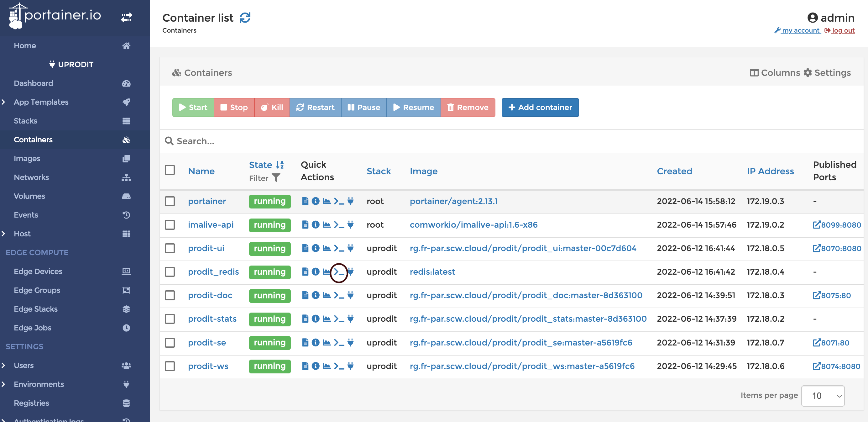Open redis:latest image link
The height and width of the screenshot is (422, 868).
point(432,272)
